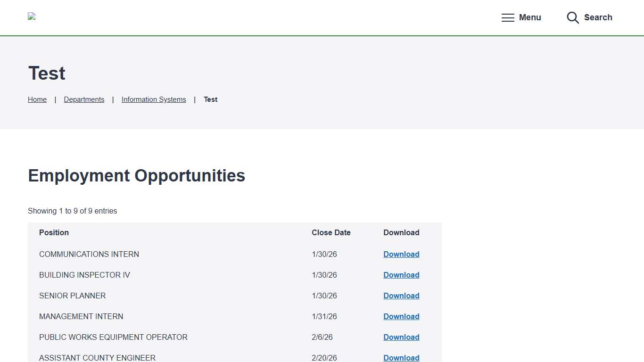Click the Search text in header
Image resolution: width=644 pixels, height=362 pixels.
point(598,17)
